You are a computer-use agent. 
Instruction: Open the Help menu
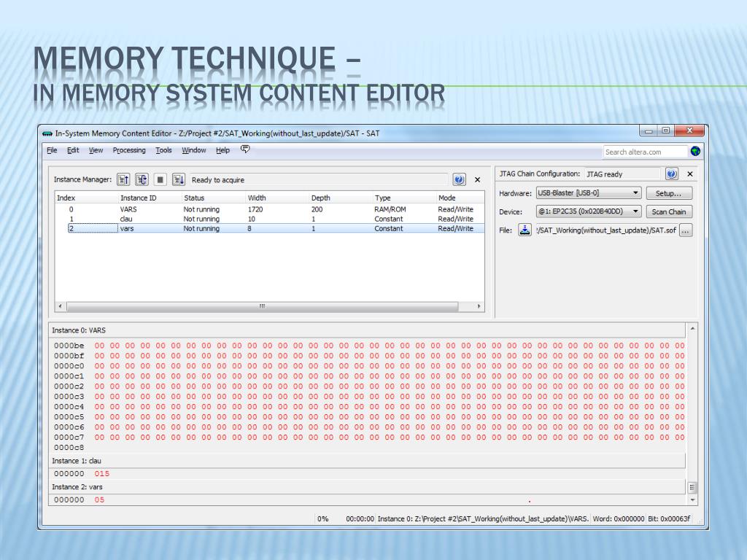tap(222, 150)
